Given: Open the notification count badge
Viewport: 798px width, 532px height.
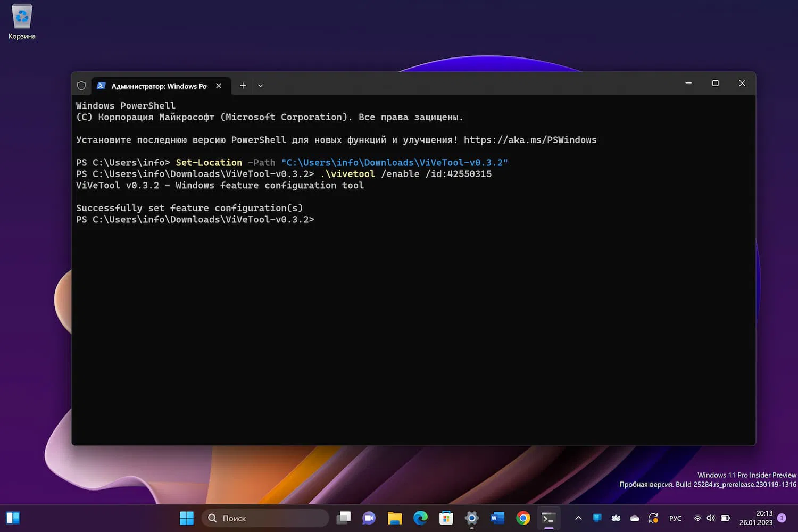Looking at the screenshot, I should point(782,518).
